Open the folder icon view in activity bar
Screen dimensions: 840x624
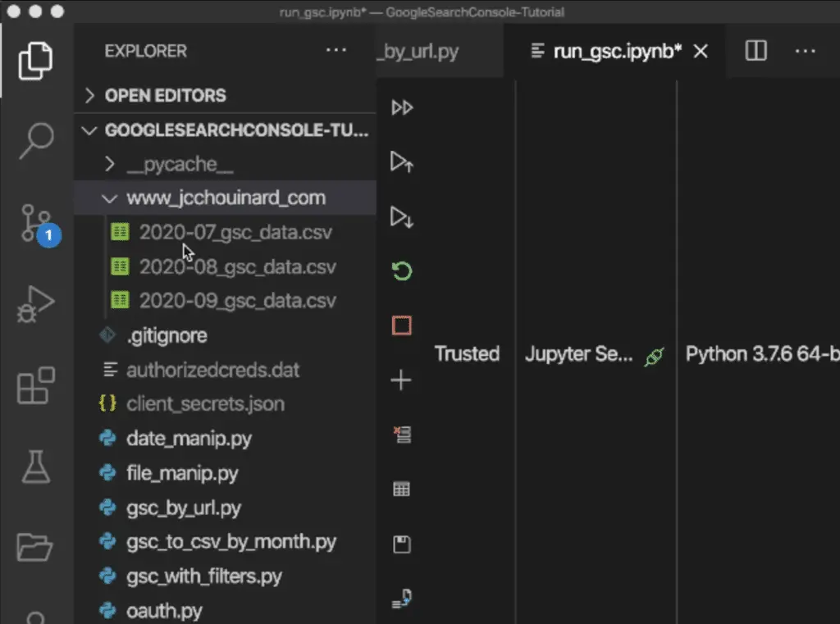(x=34, y=547)
